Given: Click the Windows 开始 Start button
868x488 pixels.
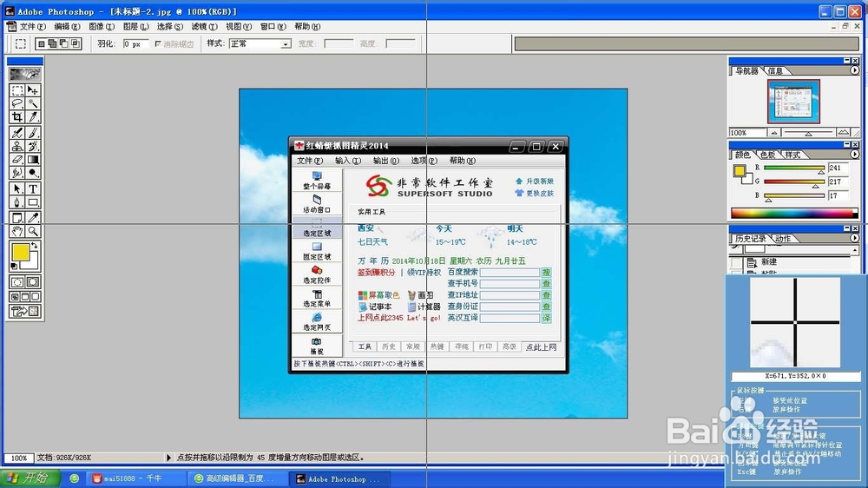Looking at the screenshot, I should point(30,478).
